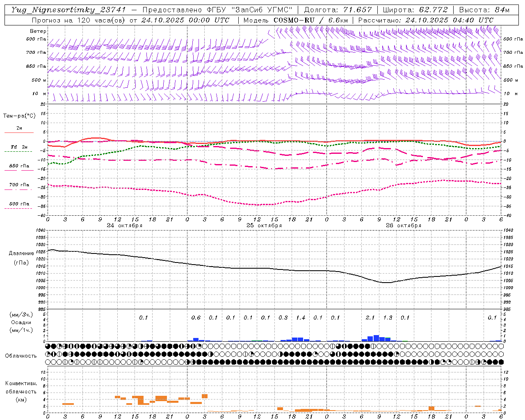Click the 'Модель COSMO-RU / 6.6км' text
This screenshot has width=525, height=420.
click(296, 20)
